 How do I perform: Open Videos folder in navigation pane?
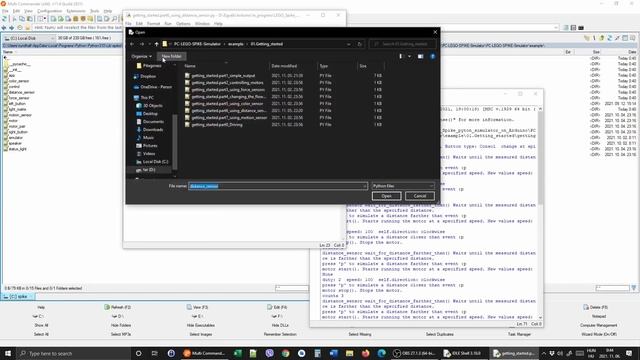[x=149, y=153]
